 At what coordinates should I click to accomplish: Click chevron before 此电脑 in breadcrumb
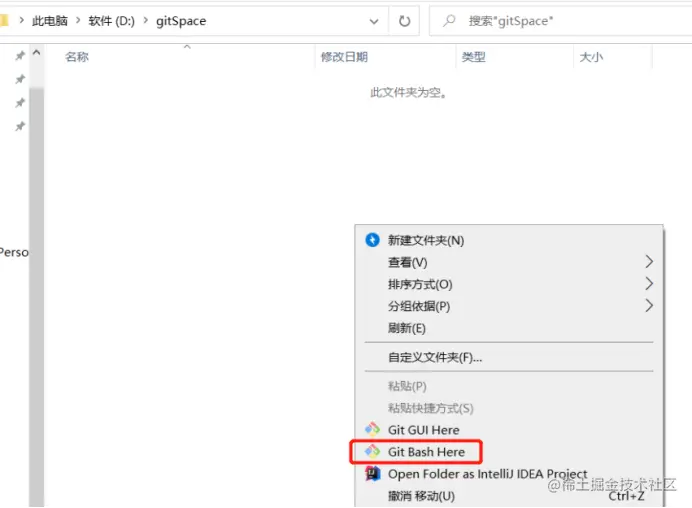[21, 20]
